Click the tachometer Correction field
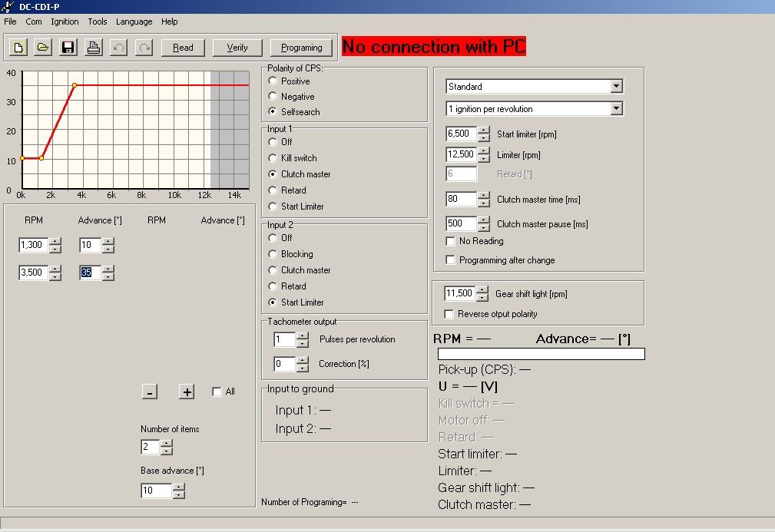The height and width of the screenshot is (532, 775). tap(285, 364)
